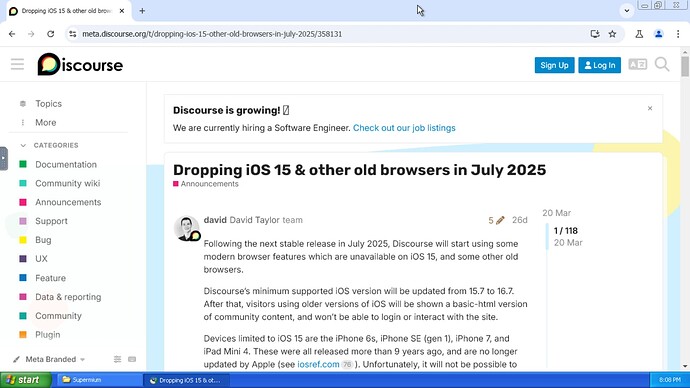Click the 1 / 118 timeline position
The width and height of the screenshot is (690, 388).
[x=565, y=231]
